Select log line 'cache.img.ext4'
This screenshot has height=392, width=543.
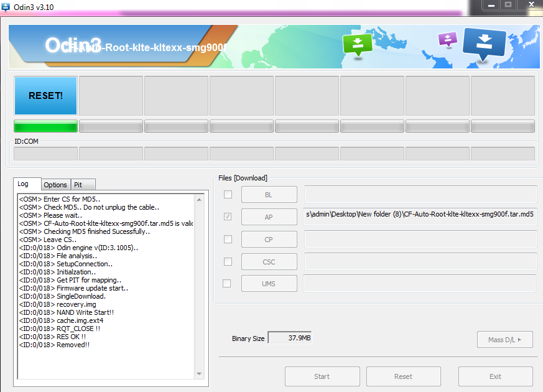coord(62,320)
